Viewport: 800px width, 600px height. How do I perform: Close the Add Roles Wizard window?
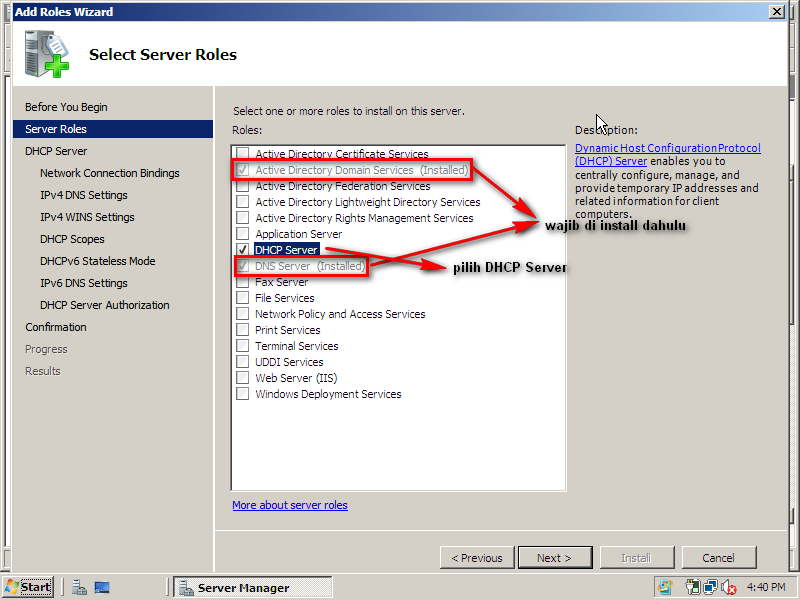pos(777,11)
